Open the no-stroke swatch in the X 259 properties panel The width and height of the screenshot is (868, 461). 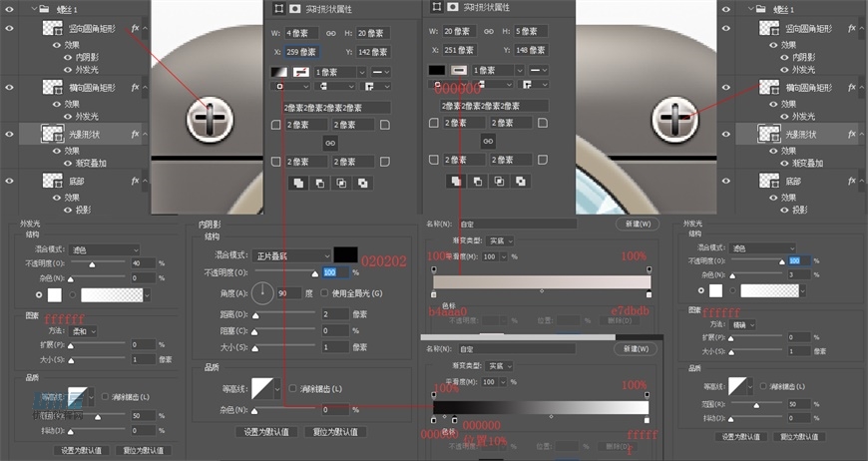pos(300,72)
